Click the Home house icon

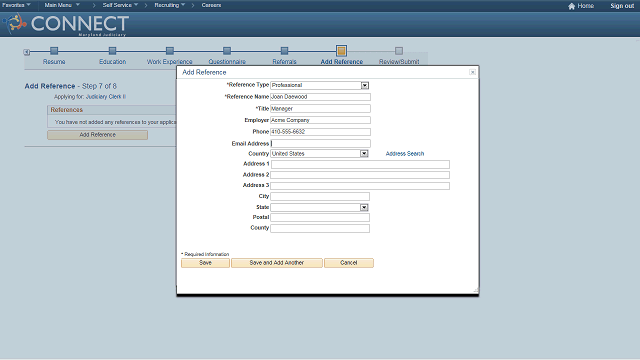(x=571, y=6)
